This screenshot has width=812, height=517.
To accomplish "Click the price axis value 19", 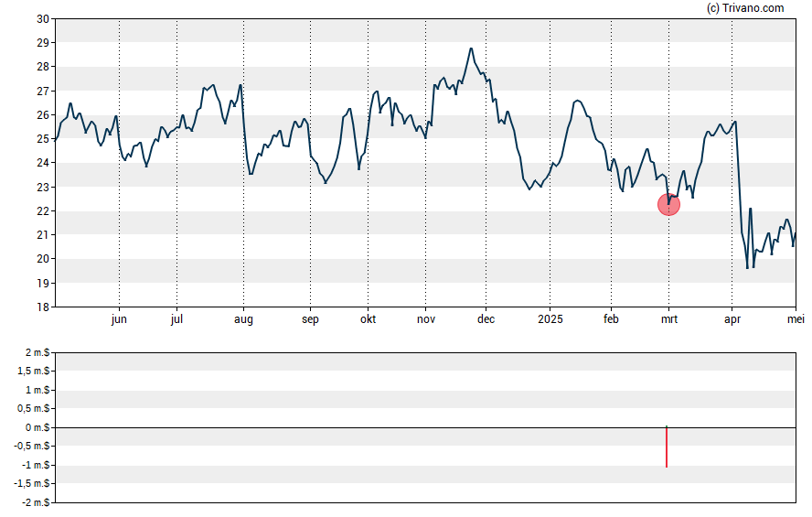I will tap(43, 283).
